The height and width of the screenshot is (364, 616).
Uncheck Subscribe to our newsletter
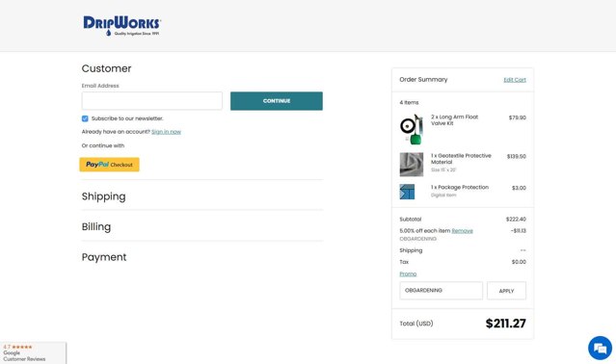coord(85,118)
